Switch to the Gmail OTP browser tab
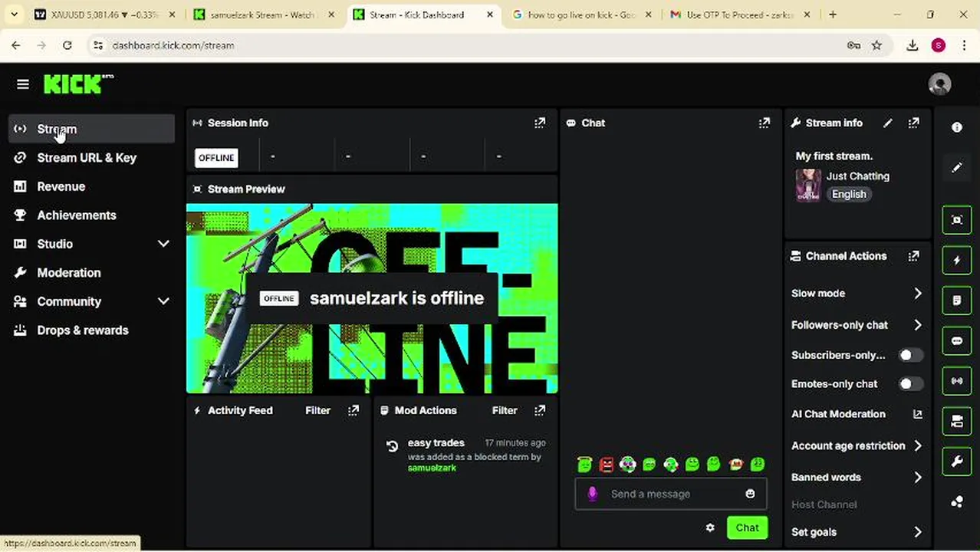 coord(739,15)
